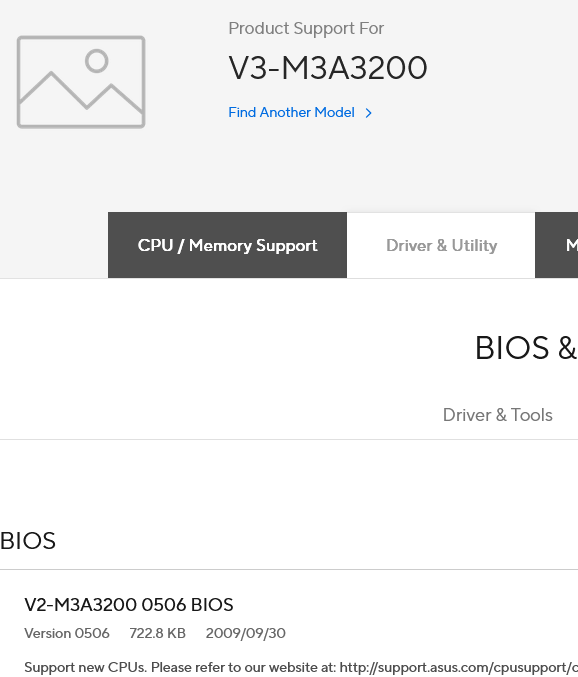
Task: Click the BIOS & page heading
Action: [526, 348]
